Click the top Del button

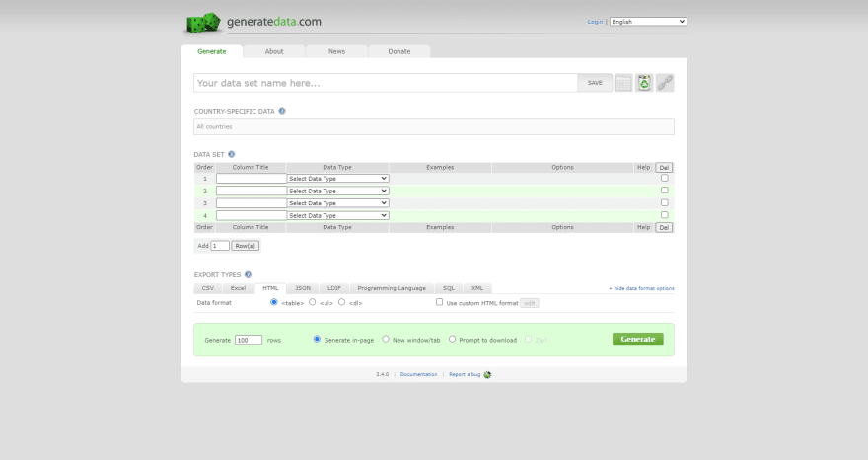click(x=664, y=168)
